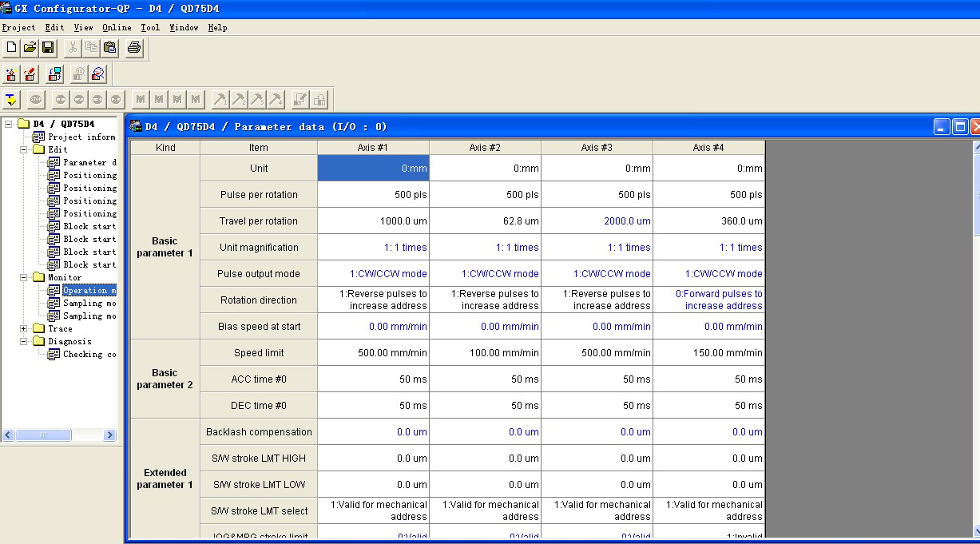The width and height of the screenshot is (980, 544).
Task: Click the Paste clipboard toolbar icon
Action: pyautogui.click(x=109, y=48)
